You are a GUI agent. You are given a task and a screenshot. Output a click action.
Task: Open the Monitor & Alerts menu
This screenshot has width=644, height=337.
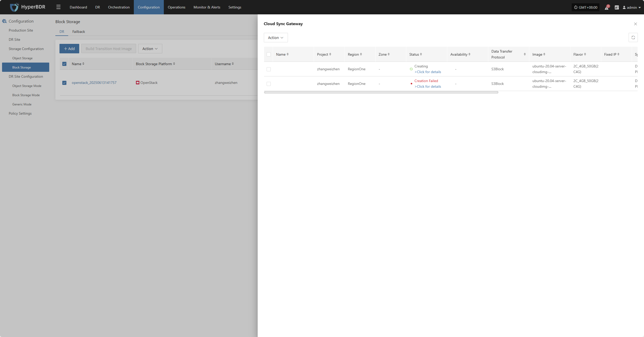pyautogui.click(x=207, y=7)
